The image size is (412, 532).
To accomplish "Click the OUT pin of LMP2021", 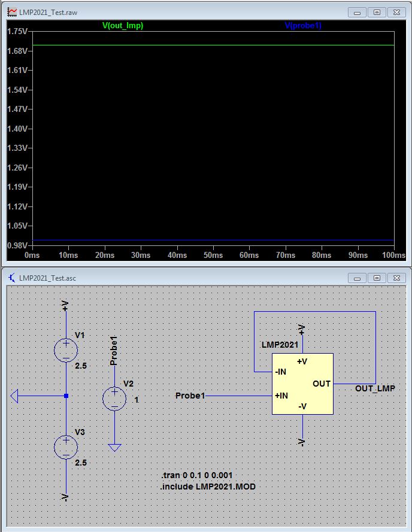I will coord(322,384).
